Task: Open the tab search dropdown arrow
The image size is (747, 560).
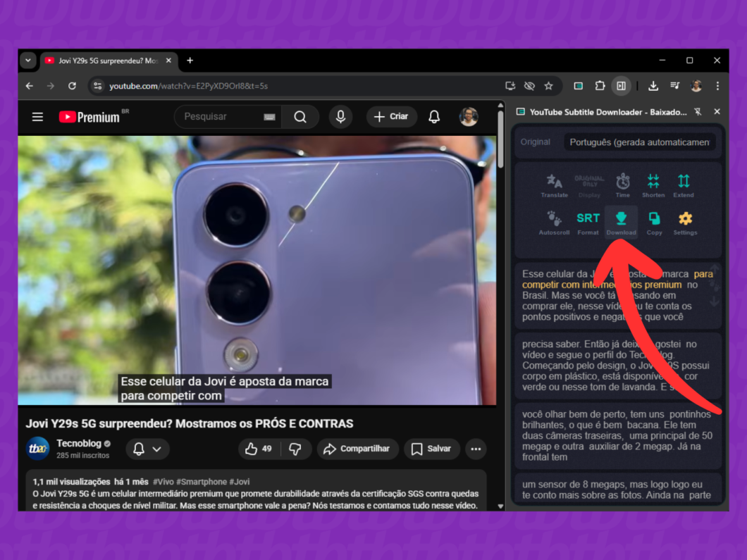Action: click(x=28, y=61)
